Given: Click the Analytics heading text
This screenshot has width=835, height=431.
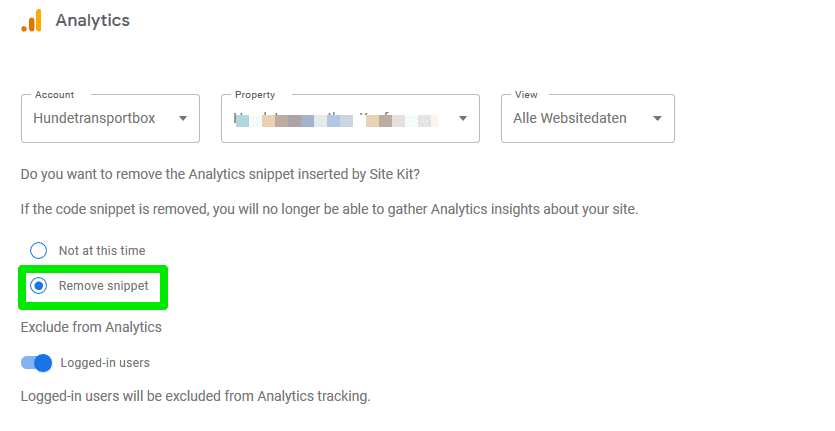Looking at the screenshot, I should (x=93, y=20).
